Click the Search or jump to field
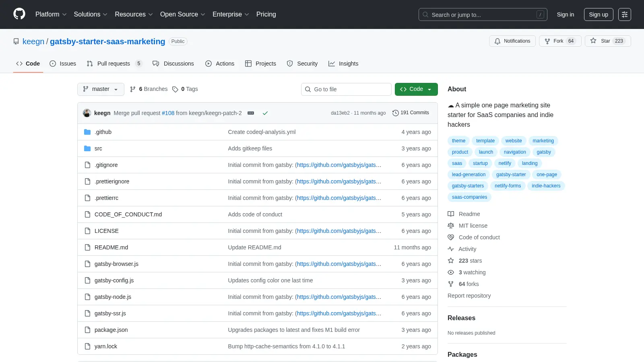The image size is (644, 362). (483, 14)
